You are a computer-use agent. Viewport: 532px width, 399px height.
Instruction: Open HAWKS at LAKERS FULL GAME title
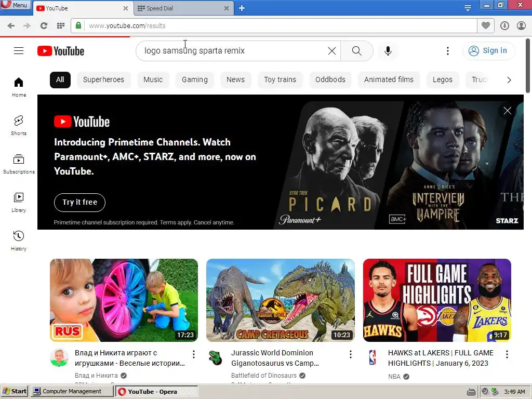click(441, 358)
